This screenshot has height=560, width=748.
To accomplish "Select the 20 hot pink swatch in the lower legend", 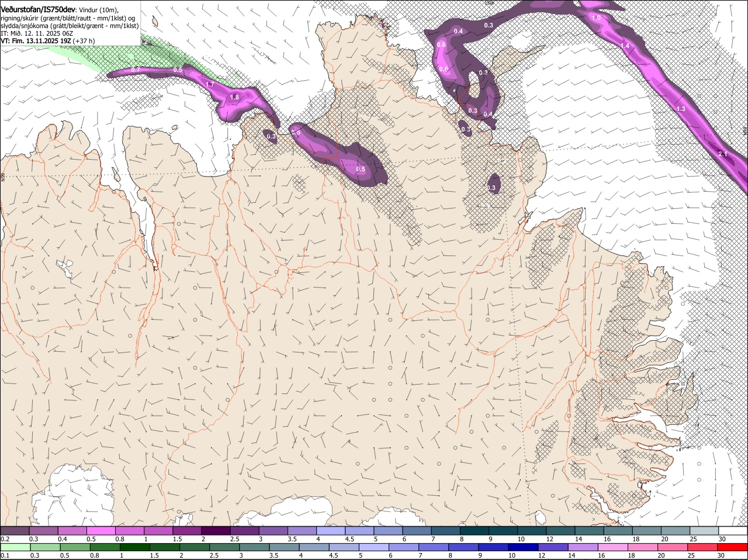I will point(672,548).
